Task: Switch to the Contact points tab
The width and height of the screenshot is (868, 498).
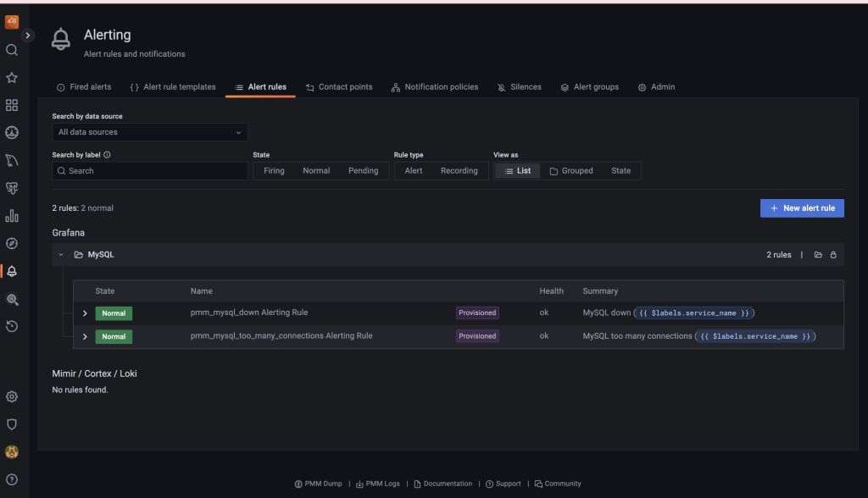Action: (339, 86)
